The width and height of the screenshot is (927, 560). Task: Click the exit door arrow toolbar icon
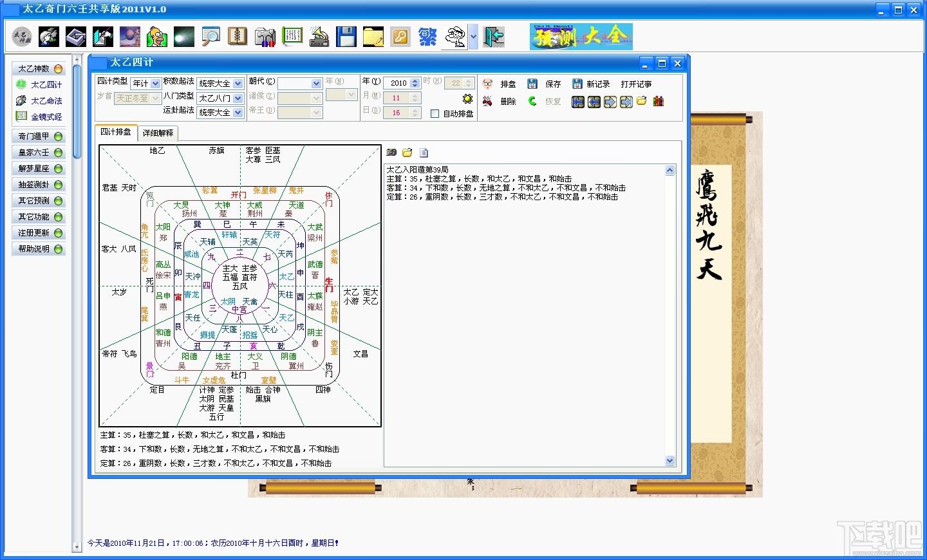[494, 37]
